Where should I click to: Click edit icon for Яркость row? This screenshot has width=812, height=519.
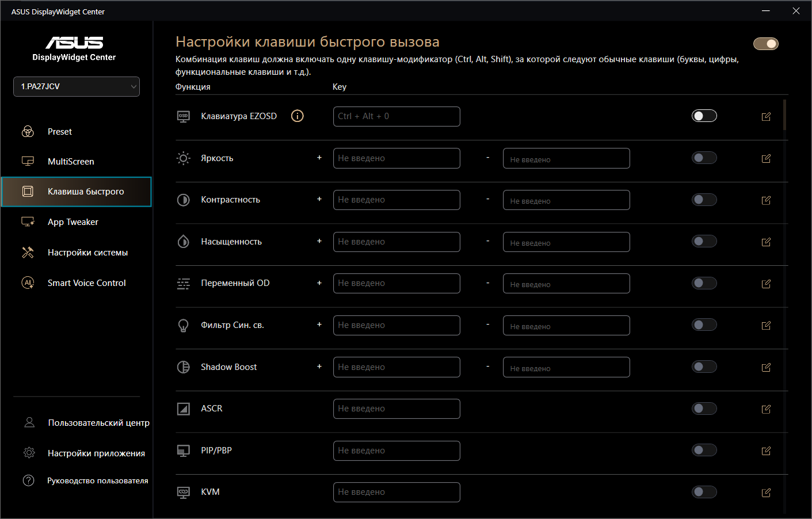pyautogui.click(x=766, y=159)
